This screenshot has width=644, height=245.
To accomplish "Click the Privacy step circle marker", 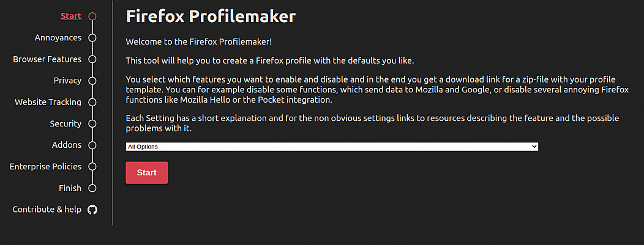I will click(x=92, y=81).
